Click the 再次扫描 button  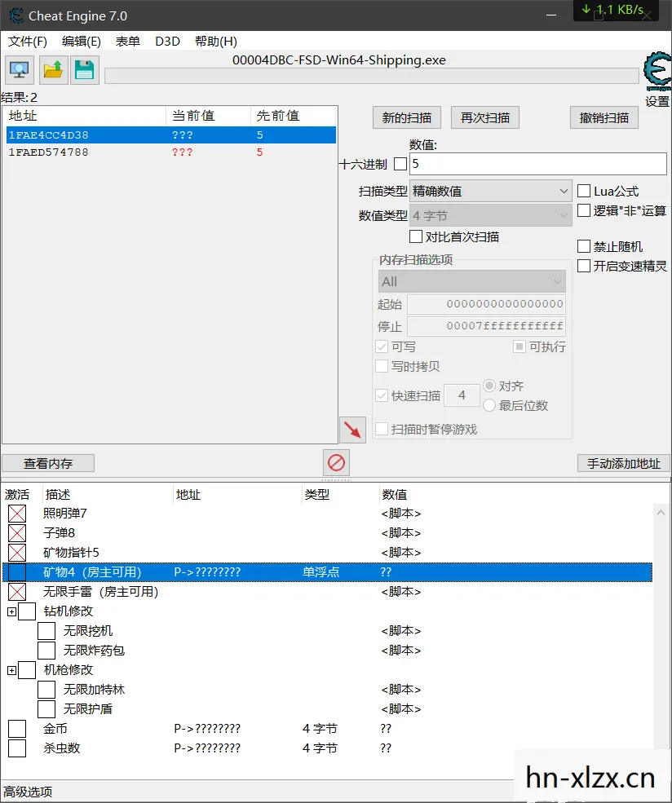pyautogui.click(x=485, y=117)
